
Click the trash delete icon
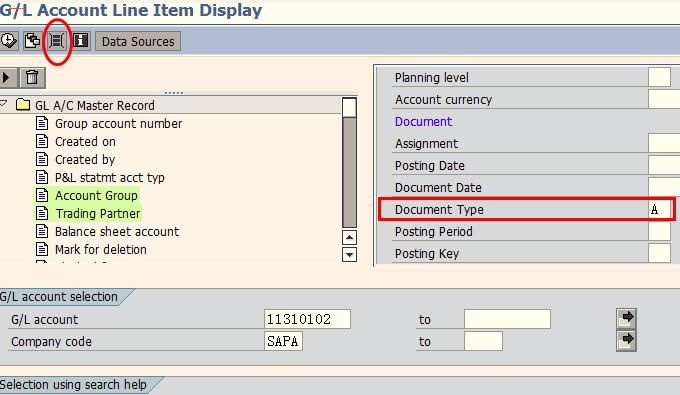[32, 78]
